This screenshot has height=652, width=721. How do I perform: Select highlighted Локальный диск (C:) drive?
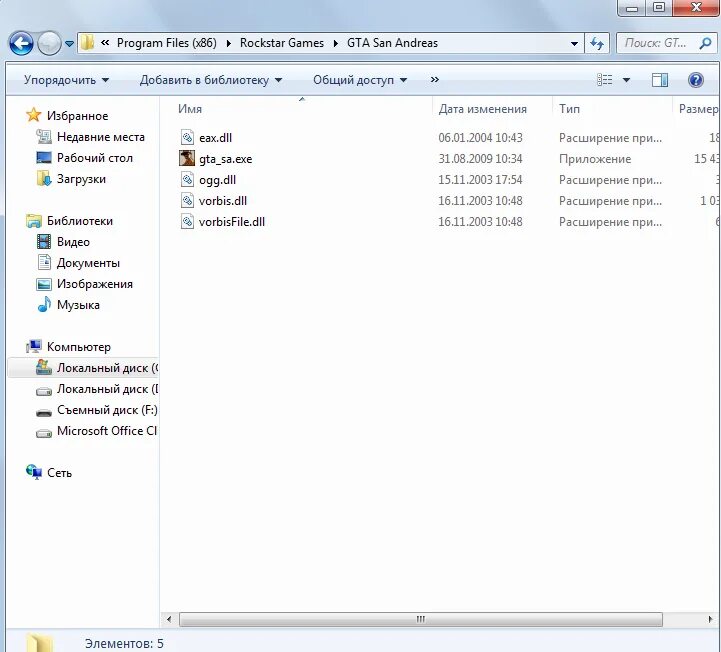(83, 368)
